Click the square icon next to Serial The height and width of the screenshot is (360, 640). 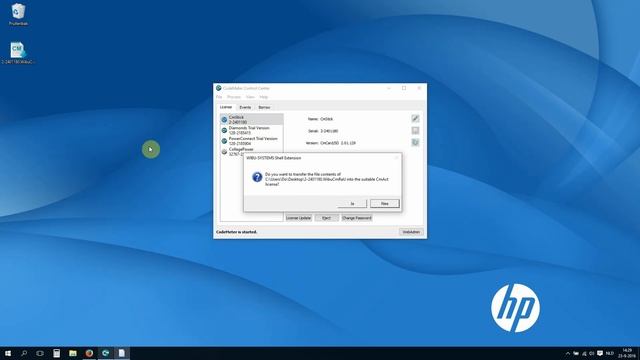point(415,131)
